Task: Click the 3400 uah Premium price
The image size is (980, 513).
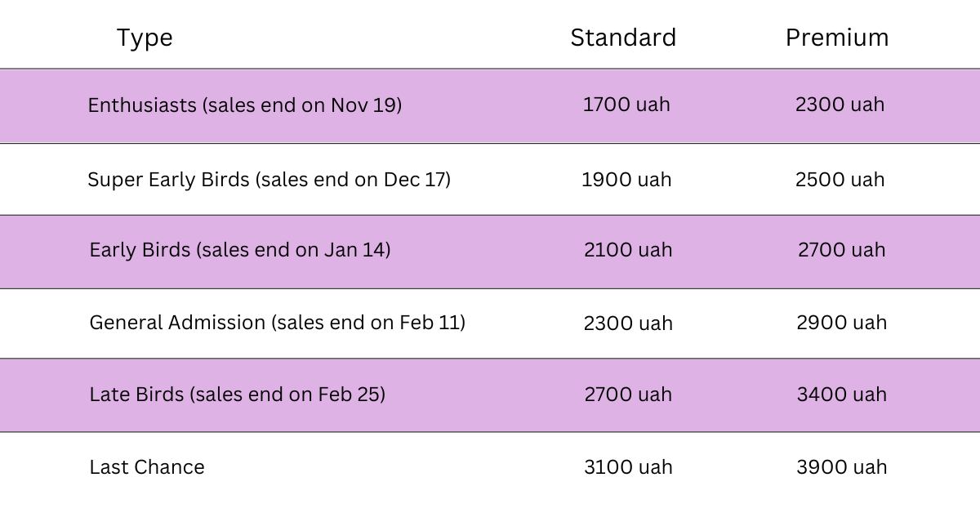Action: 842,395
